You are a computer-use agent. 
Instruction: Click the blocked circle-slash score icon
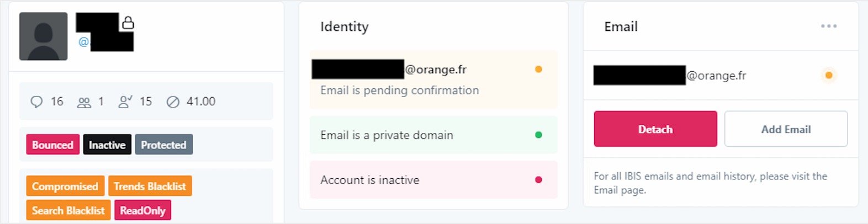[173, 102]
